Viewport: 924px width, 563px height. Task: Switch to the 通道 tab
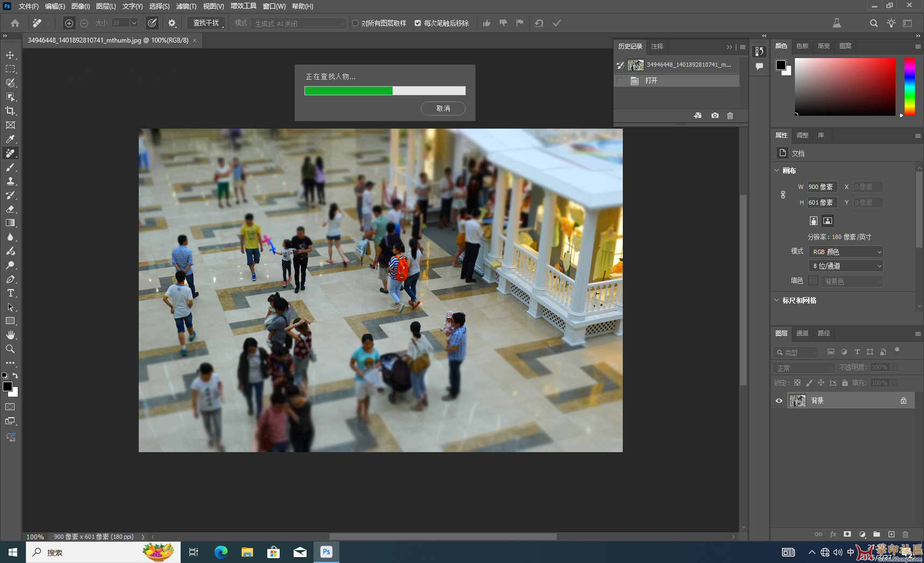pyautogui.click(x=802, y=334)
